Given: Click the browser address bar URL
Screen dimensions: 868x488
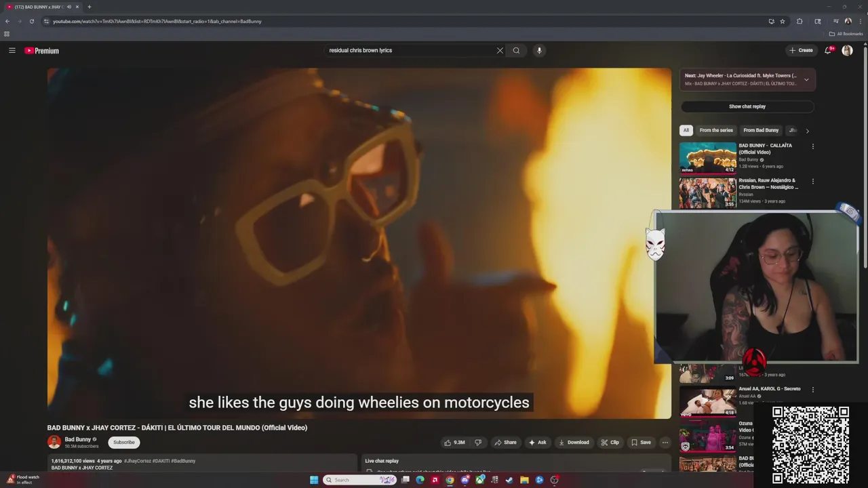Looking at the screenshot, I should click(157, 21).
